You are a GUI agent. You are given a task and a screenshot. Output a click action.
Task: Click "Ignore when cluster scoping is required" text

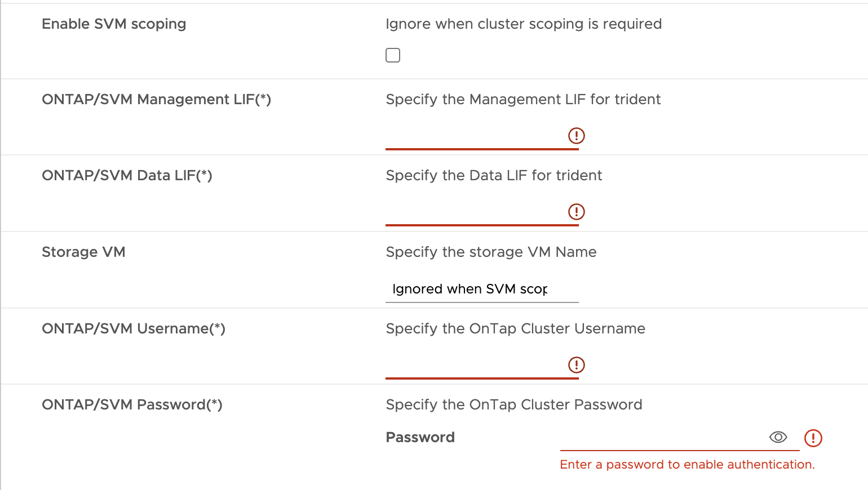tap(524, 24)
